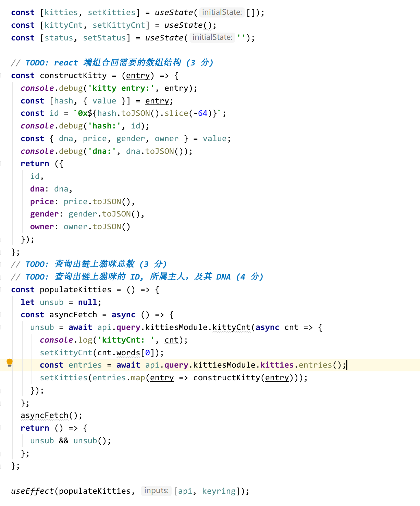Screen dimensions: 420x506
Task: Click the -64 numeric argument
Action: coord(200,113)
